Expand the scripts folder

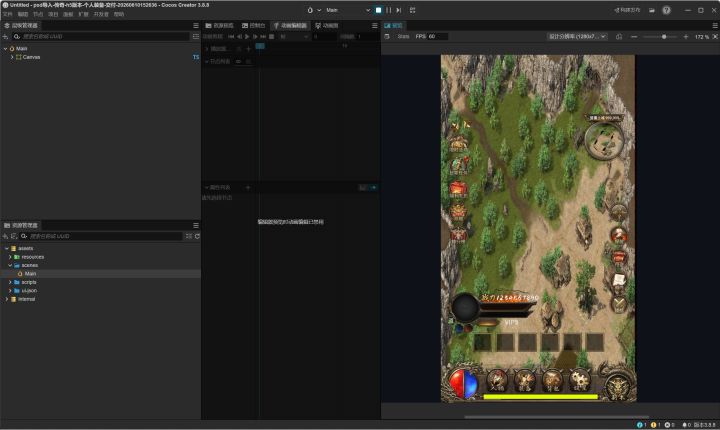(10, 282)
